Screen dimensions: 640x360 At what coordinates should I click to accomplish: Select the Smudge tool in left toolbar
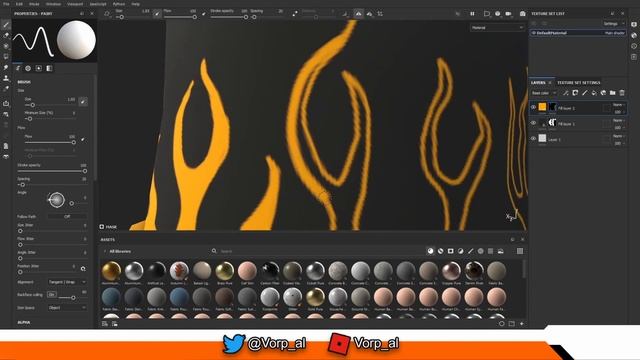coord(6,67)
